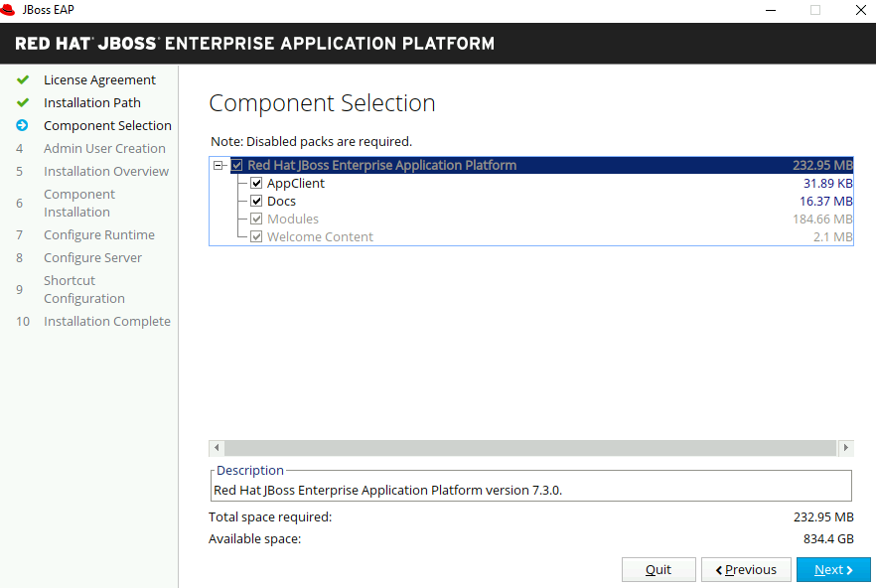This screenshot has width=876, height=588.
Task: Go to the Installation Path step
Action: tap(92, 103)
